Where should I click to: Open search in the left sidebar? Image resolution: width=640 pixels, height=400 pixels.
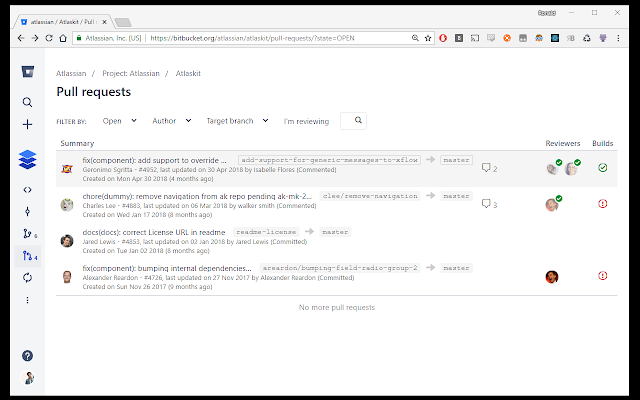point(27,102)
